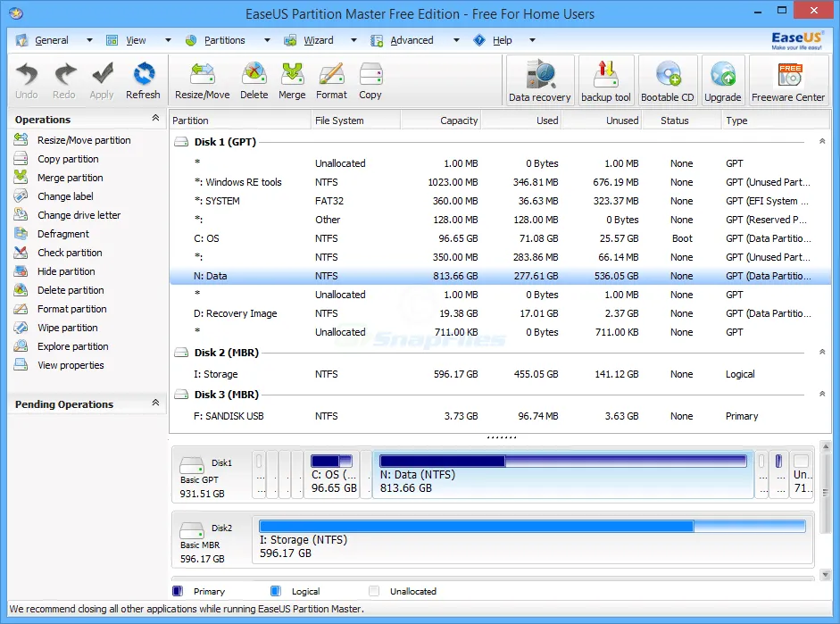Expand the dropdown arrow beside General

(89, 40)
